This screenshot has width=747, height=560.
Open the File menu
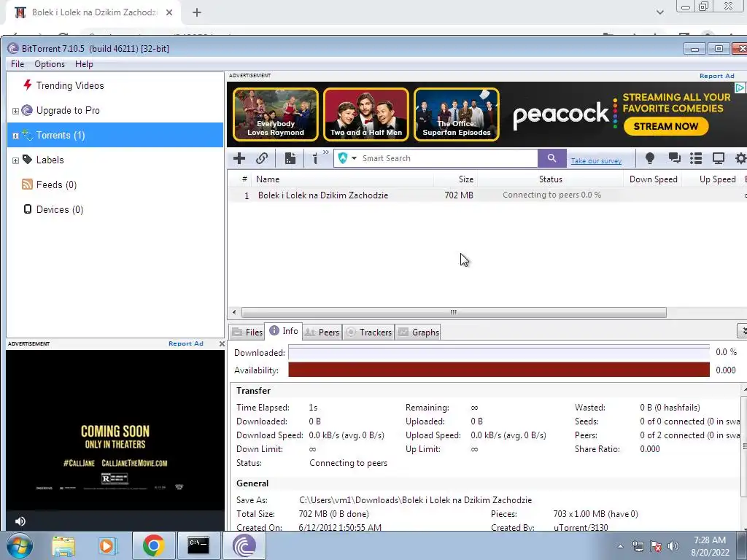18,64
